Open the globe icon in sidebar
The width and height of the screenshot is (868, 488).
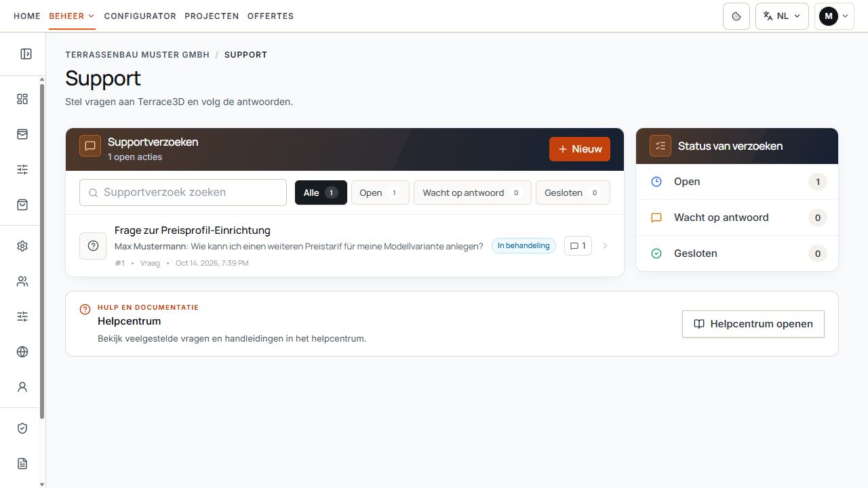tap(22, 352)
